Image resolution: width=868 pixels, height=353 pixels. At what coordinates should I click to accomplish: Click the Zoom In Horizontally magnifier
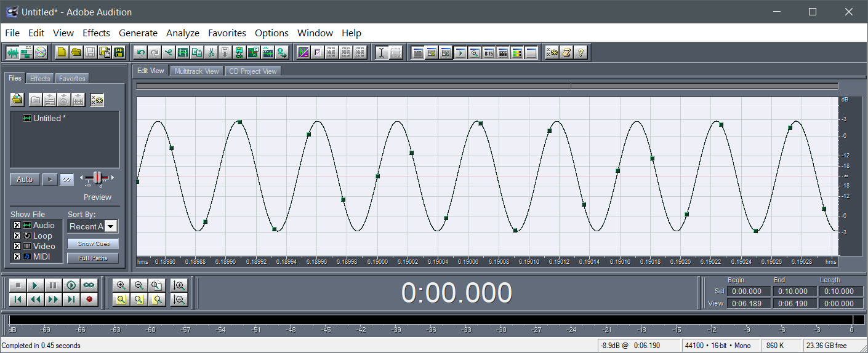pyautogui.click(x=121, y=285)
